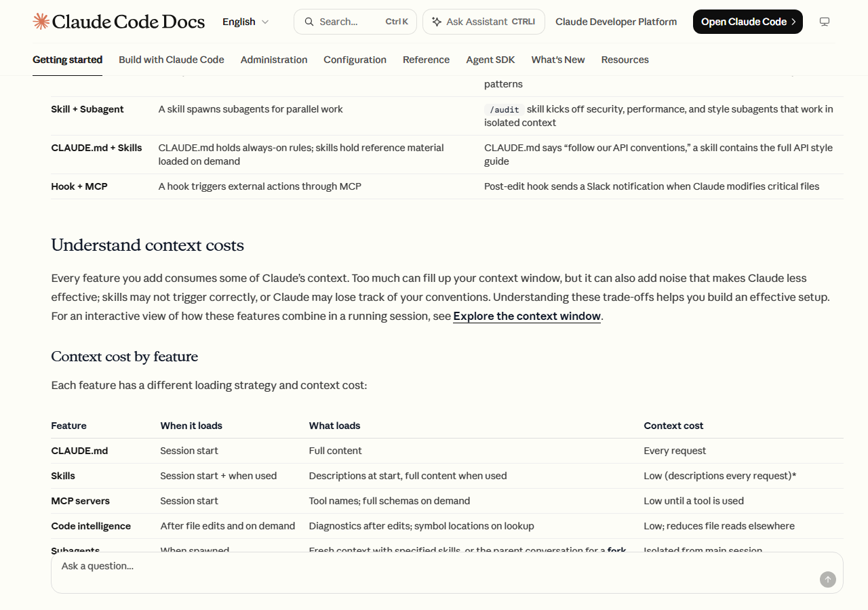Select the MCP servers row label
The width and height of the screenshot is (868, 610).
[81, 501]
